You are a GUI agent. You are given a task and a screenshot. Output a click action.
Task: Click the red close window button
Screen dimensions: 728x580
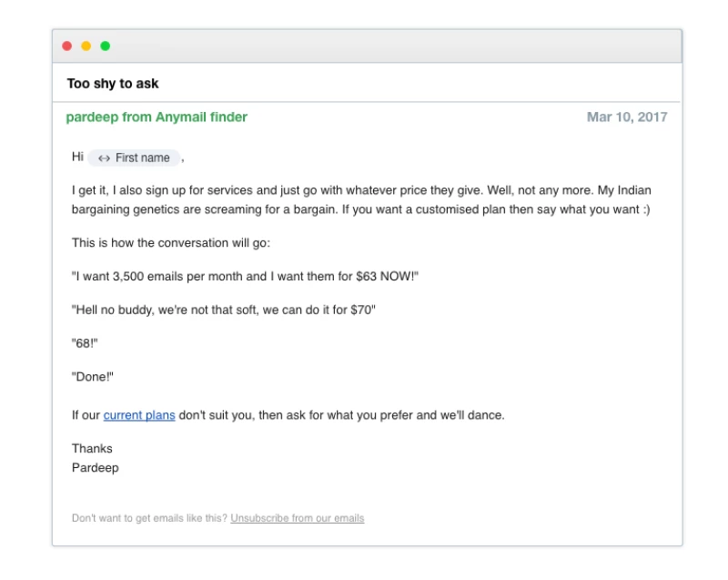pyautogui.click(x=67, y=46)
